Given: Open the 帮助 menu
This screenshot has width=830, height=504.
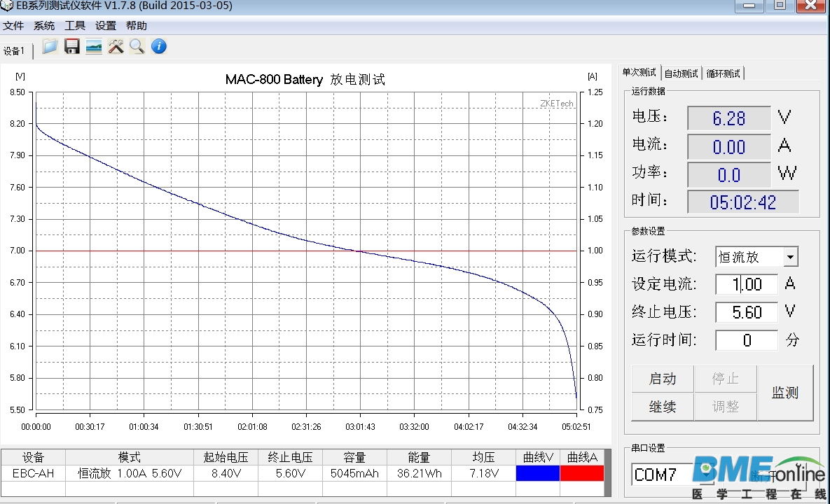Looking at the screenshot, I should pos(136,25).
